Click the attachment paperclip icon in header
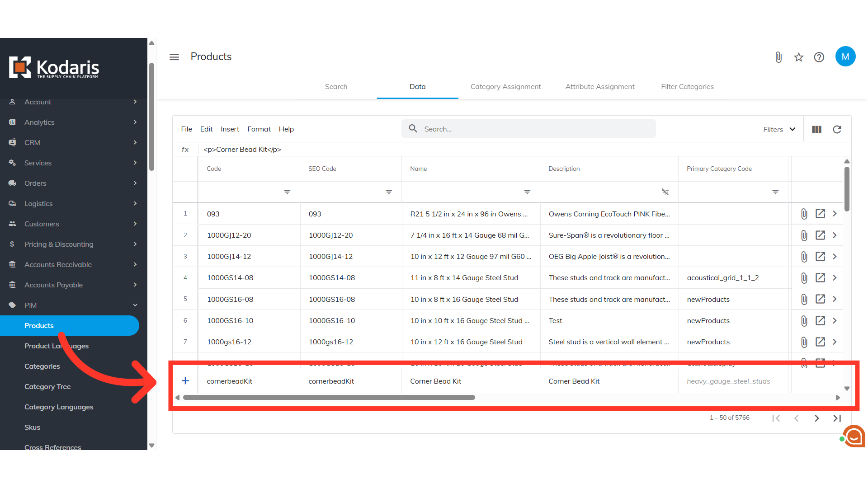This screenshot has height=488, width=868. [x=778, y=57]
